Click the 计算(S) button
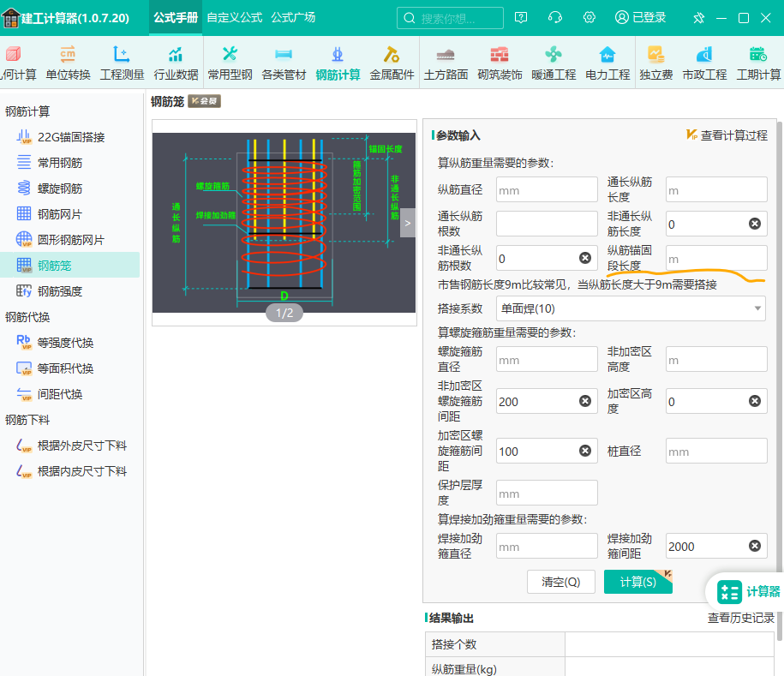The image size is (784, 676). click(x=638, y=582)
